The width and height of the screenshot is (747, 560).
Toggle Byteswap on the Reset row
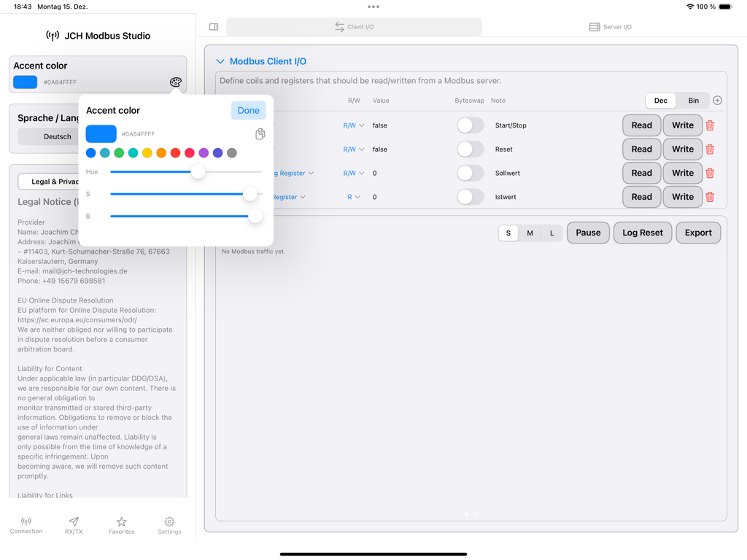470,149
